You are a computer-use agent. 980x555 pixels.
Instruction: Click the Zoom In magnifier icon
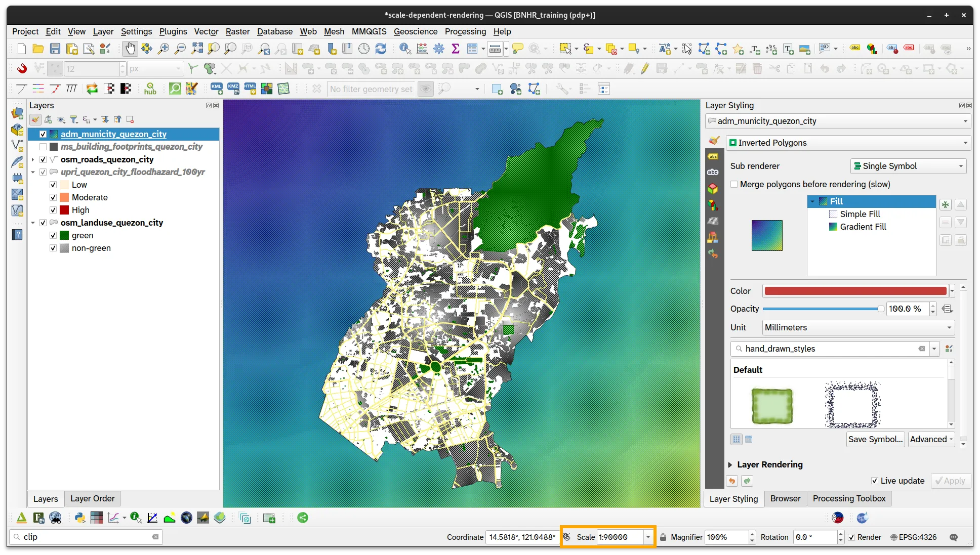pyautogui.click(x=163, y=49)
